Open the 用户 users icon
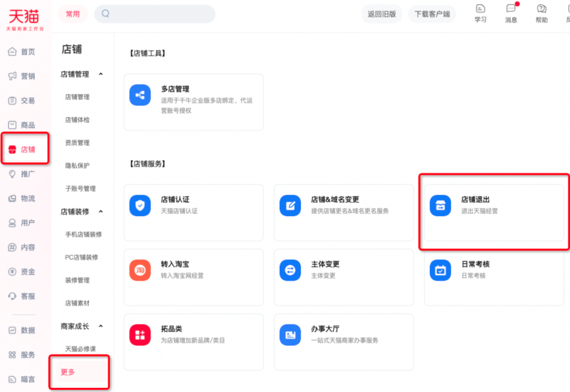 click(12, 223)
